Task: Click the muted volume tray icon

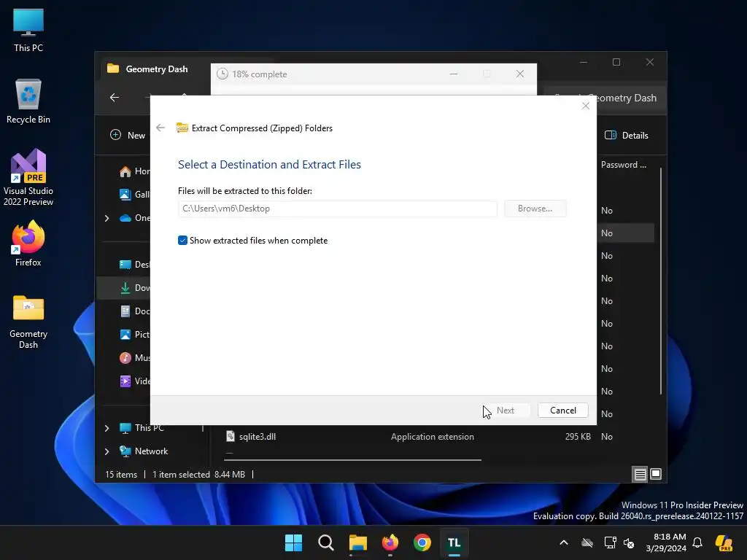Action: pos(629,542)
